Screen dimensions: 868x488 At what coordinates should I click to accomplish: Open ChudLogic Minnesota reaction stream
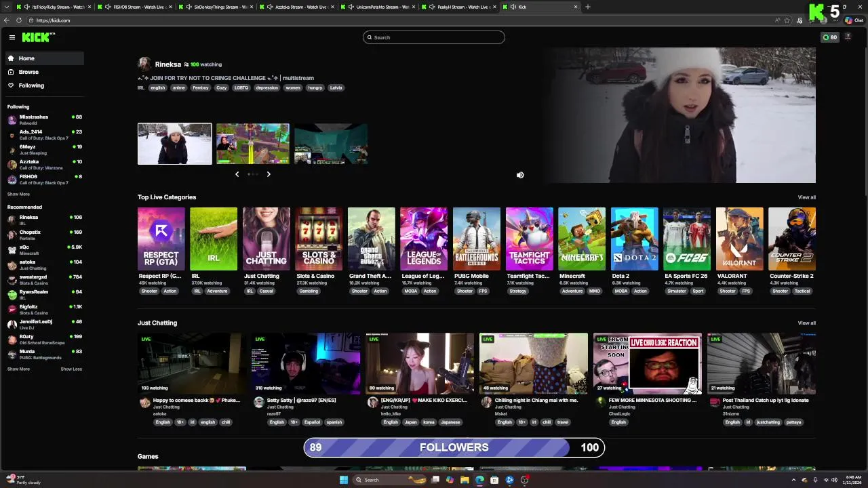(x=648, y=363)
